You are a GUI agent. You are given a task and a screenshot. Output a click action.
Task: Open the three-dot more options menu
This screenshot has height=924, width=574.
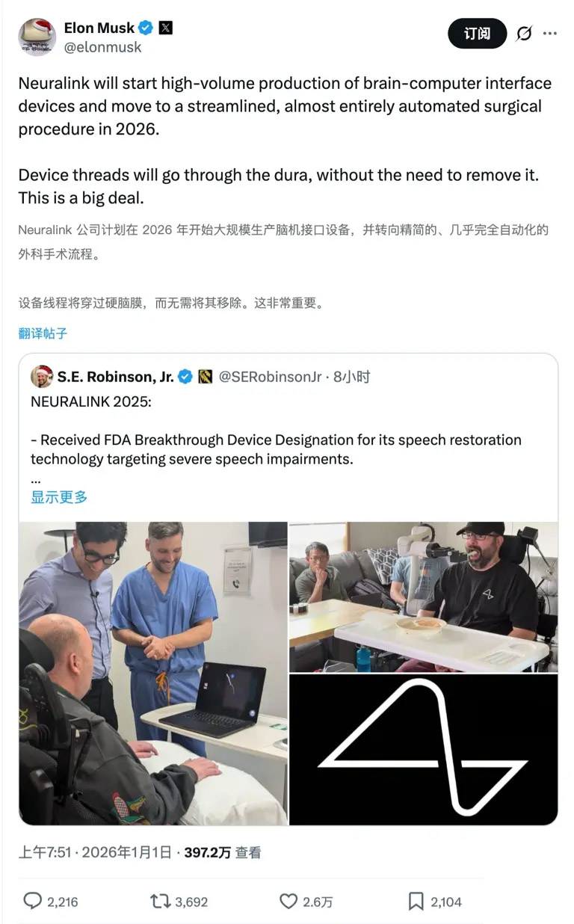tap(550, 34)
